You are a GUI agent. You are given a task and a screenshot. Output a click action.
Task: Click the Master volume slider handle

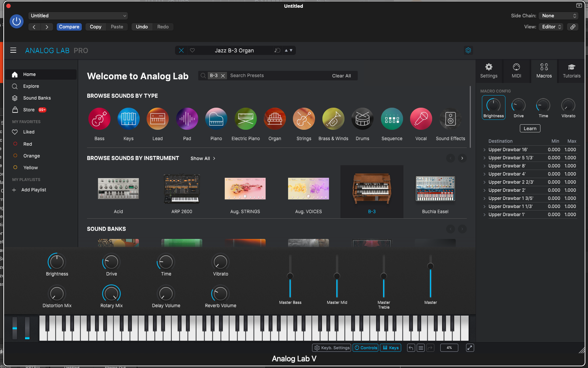[x=430, y=266]
